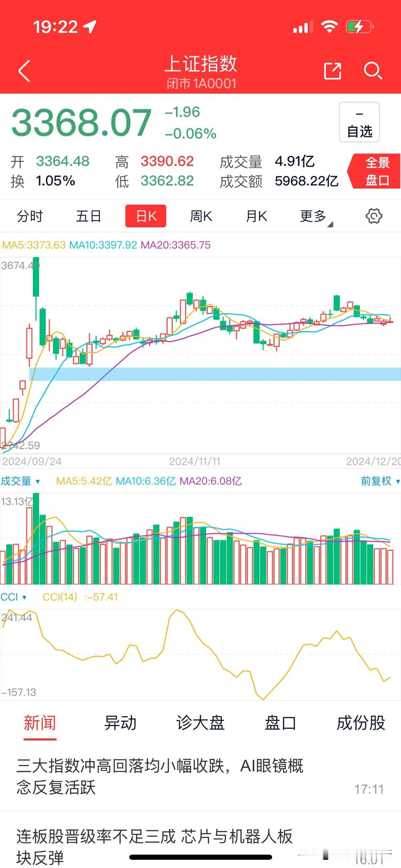Screen dimensions: 401x868
Task: Switch to 五日 chart tab
Action: 88,216
